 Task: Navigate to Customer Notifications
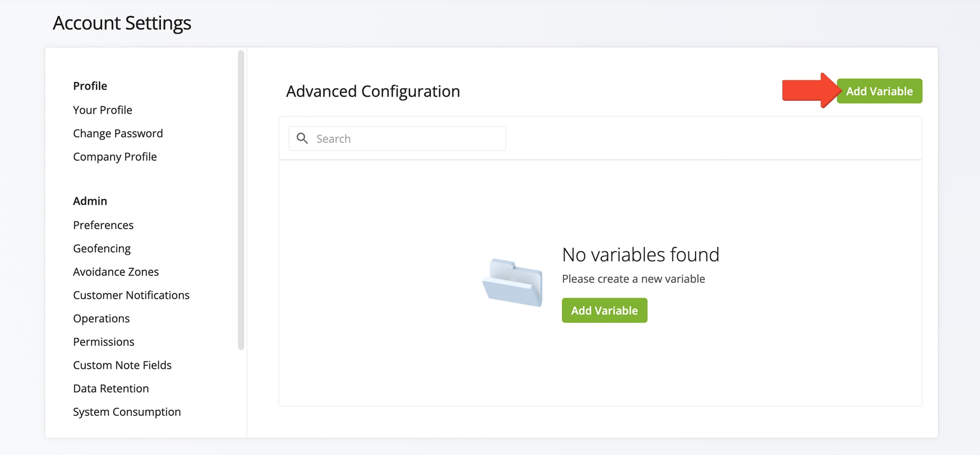click(131, 295)
